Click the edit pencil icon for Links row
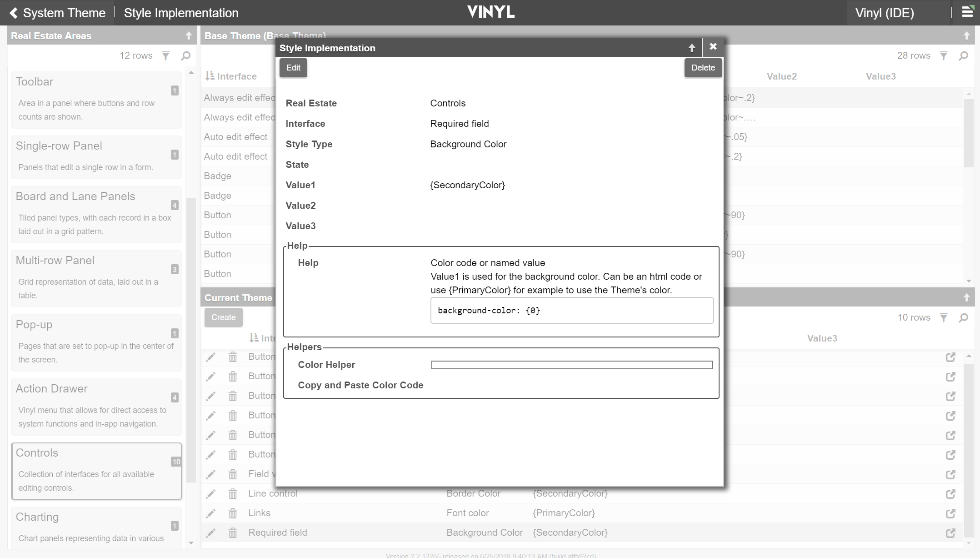 [x=210, y=513]
